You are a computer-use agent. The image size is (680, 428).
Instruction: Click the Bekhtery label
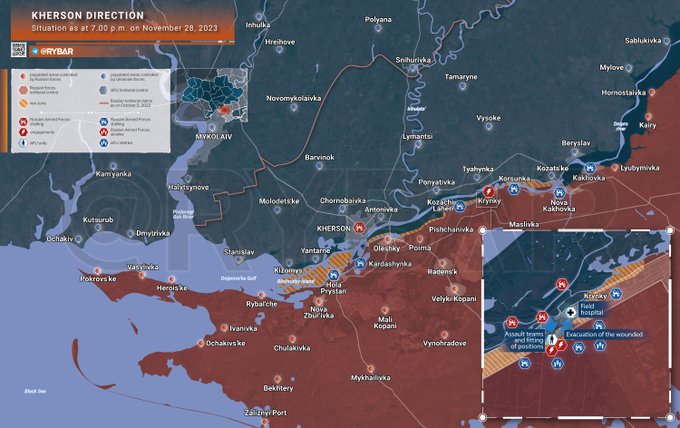[x=278, y=388]
